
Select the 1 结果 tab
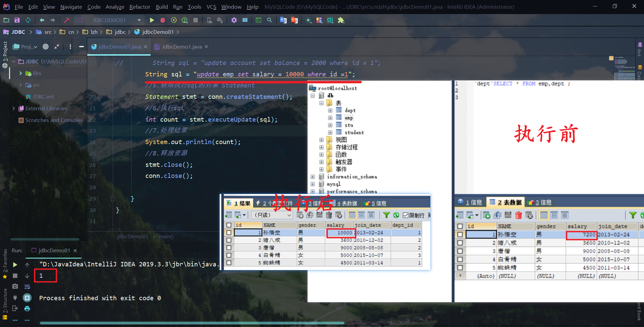(x=238, y=203)
